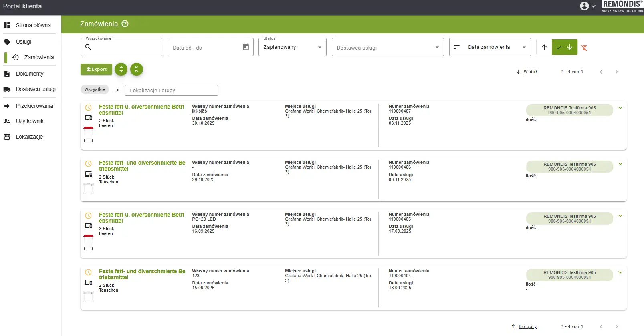Open the calendar date picker icon

click(246, 47)
